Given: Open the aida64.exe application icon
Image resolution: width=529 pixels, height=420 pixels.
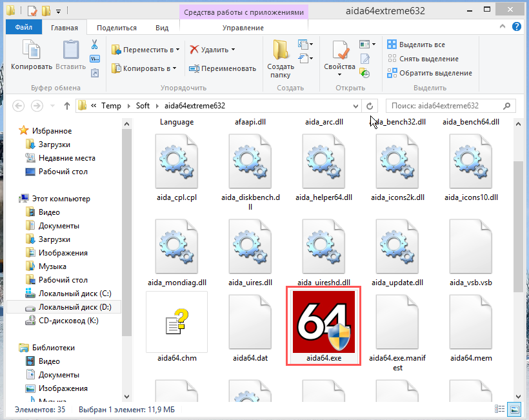Looking at the screenshot, I should [323, 321].
